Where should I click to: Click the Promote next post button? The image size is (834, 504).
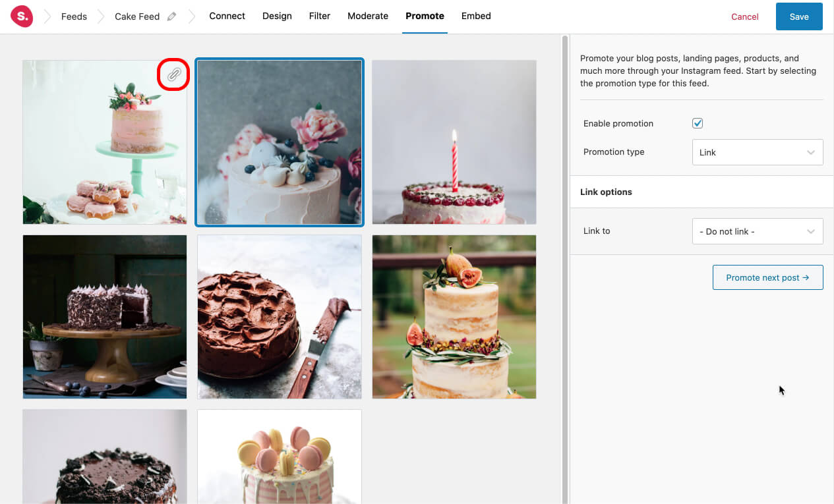768,277
